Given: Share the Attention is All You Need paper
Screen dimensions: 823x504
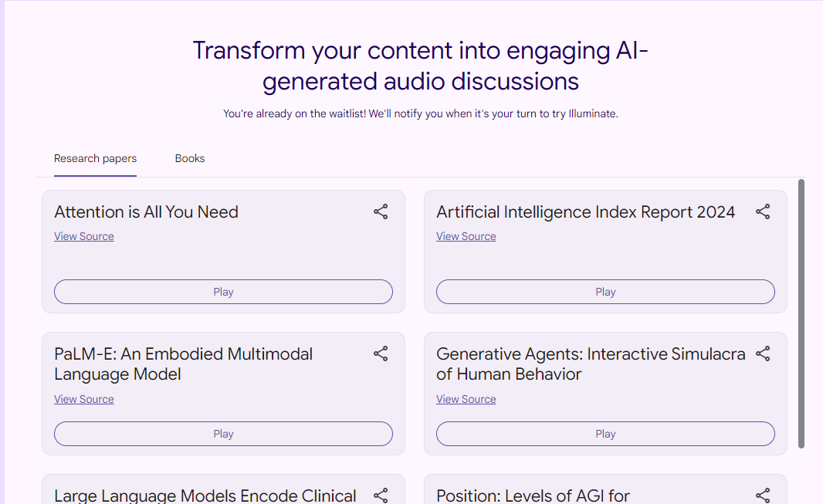Looking at the screenshot, I should click(x=381, y=212).
